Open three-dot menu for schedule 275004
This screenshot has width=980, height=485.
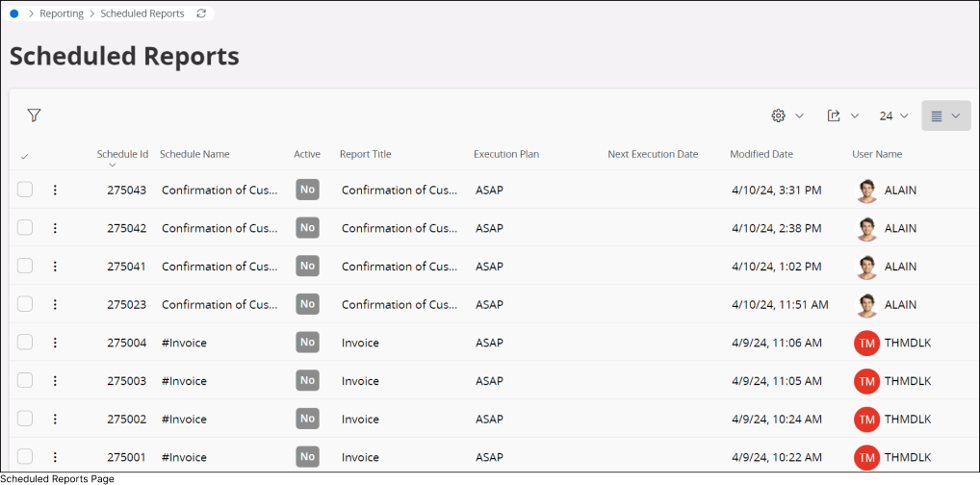point(55,343)
